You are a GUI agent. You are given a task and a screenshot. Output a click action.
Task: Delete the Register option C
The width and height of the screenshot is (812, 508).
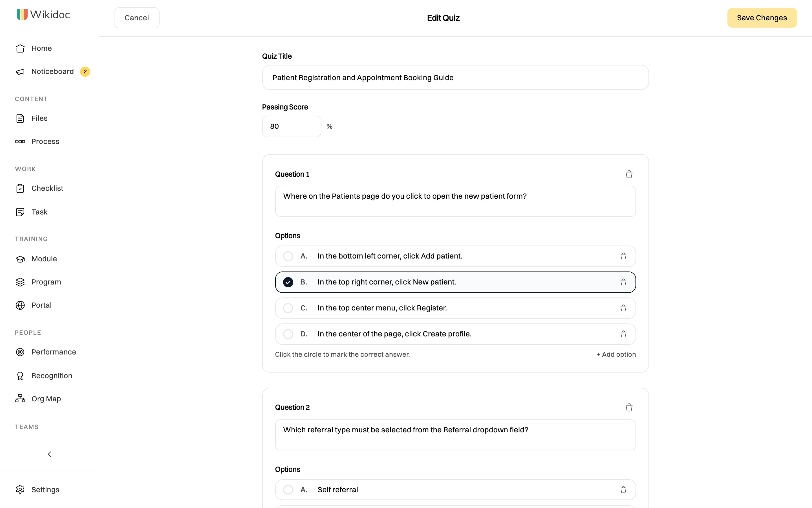pos(623,308)
